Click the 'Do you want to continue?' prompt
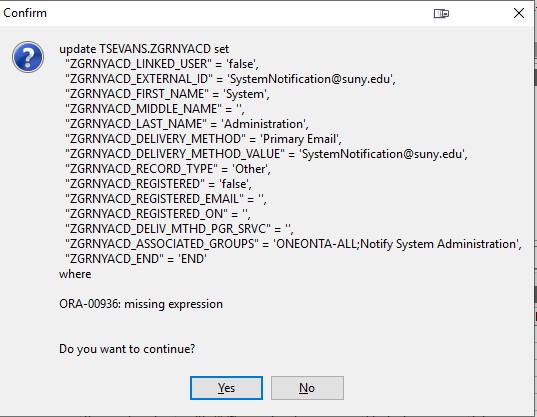537x417 pixels. pos(127,349)
